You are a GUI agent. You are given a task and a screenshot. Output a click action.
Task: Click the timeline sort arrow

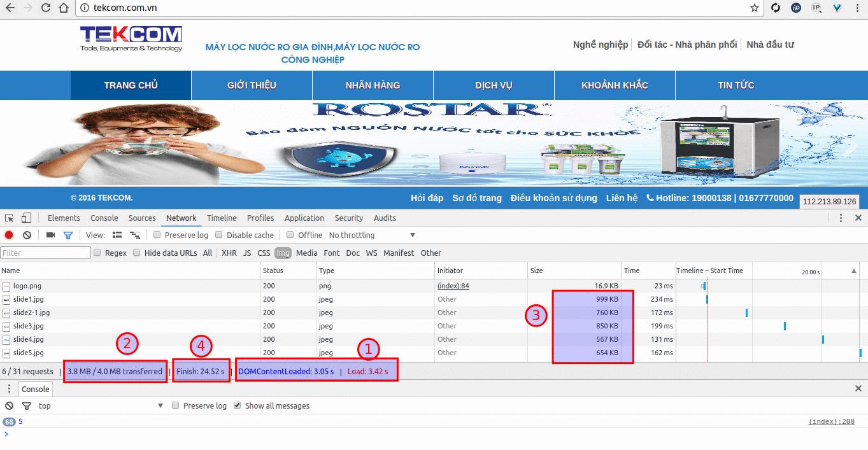click(x=854, y=271)
